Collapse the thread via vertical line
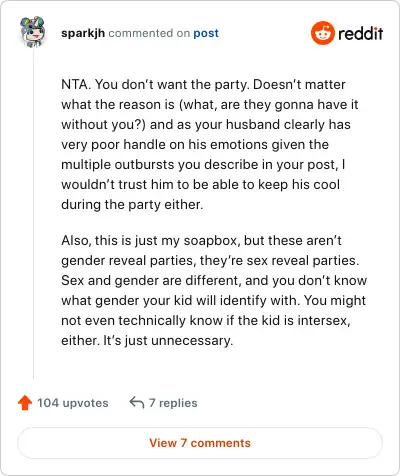This screenshot has height=476, width=400. (x=33, y=213)
